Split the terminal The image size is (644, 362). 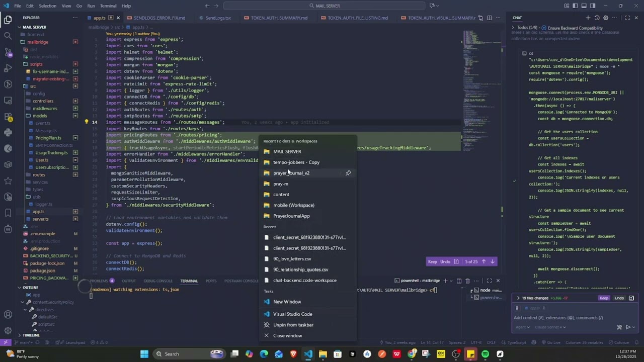[x=459, y=281]
